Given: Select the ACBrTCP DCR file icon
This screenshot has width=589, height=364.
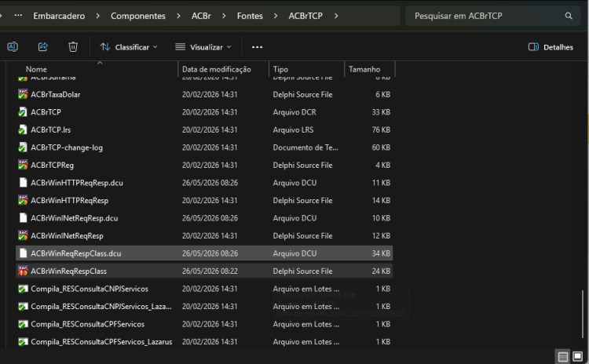Looking at the screenshot, I should (x=23, y=112).
